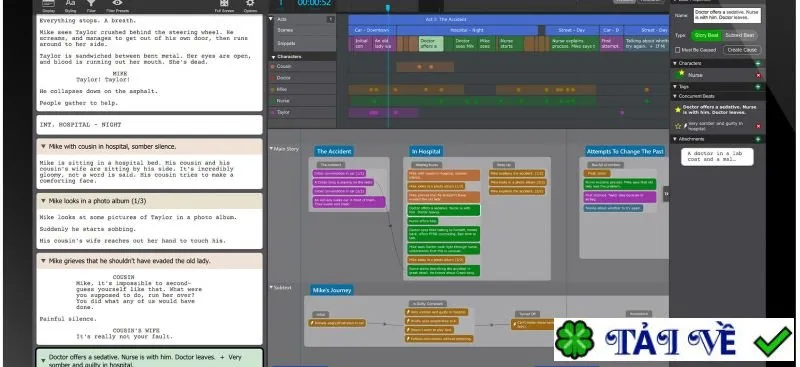This screenshot has width=800, height=367.
Task: Select the 'Car - Downtown' scene block
Action: tap(371, 30)
